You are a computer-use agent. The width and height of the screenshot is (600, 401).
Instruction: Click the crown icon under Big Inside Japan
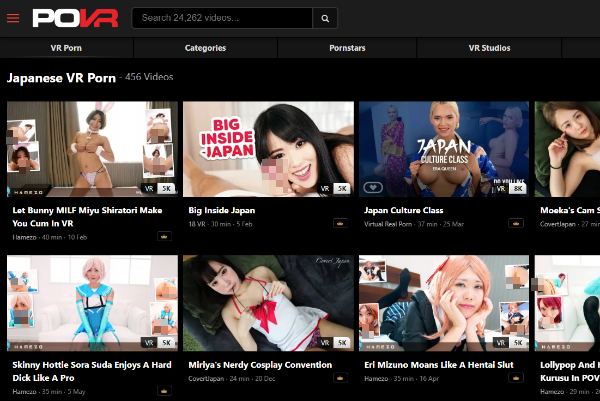point(339,224)
